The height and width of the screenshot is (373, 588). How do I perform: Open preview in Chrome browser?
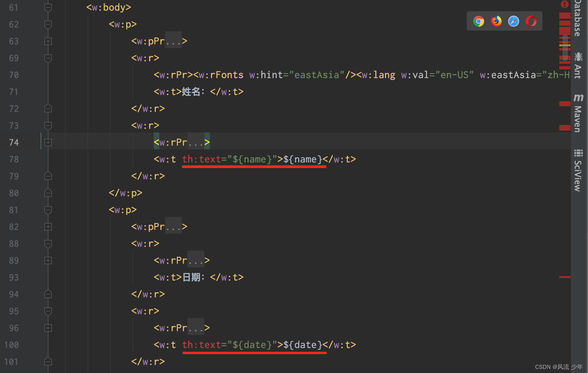point(478,21)
